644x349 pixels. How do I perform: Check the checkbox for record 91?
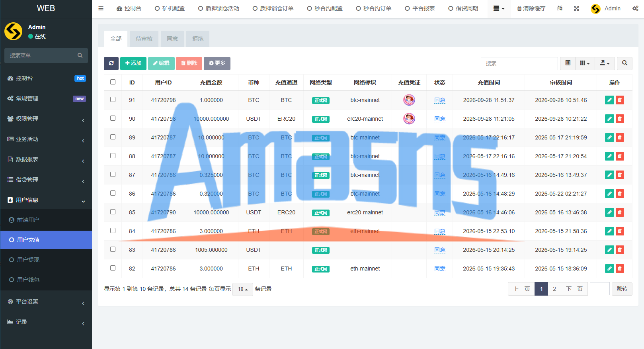(113, 100)
